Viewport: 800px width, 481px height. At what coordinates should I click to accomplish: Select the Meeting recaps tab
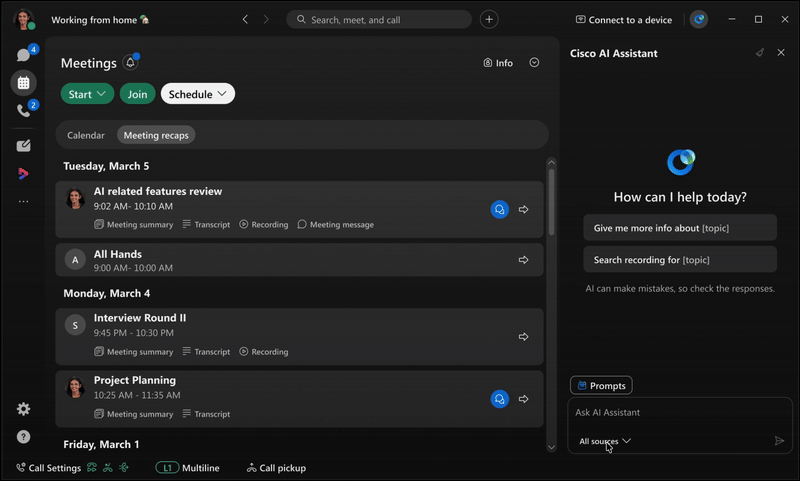point(156,135)
